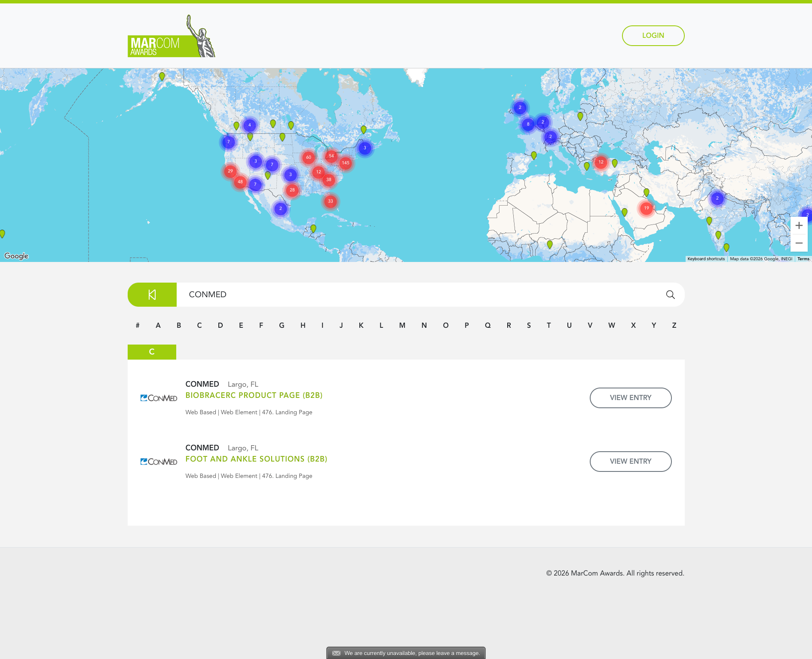The height and width of the screenshot is (659, 812).
Task: Click the green pin in Alaska
Action: (162, 76)
